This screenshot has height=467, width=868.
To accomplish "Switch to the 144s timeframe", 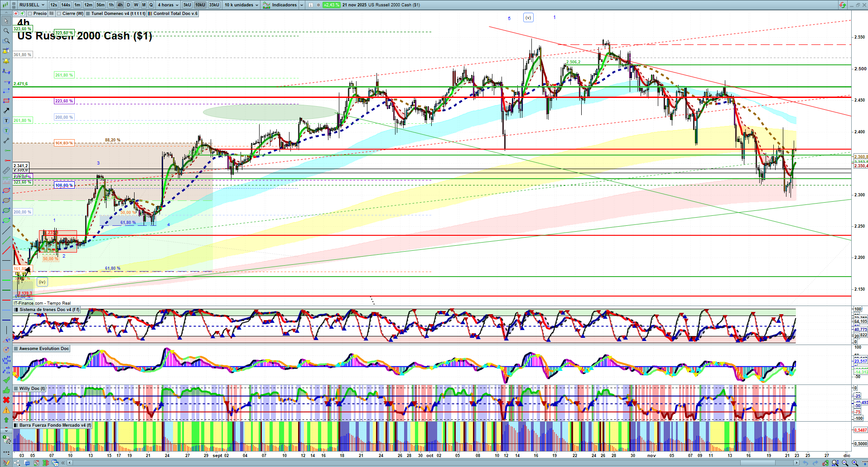I will (66, 5).
